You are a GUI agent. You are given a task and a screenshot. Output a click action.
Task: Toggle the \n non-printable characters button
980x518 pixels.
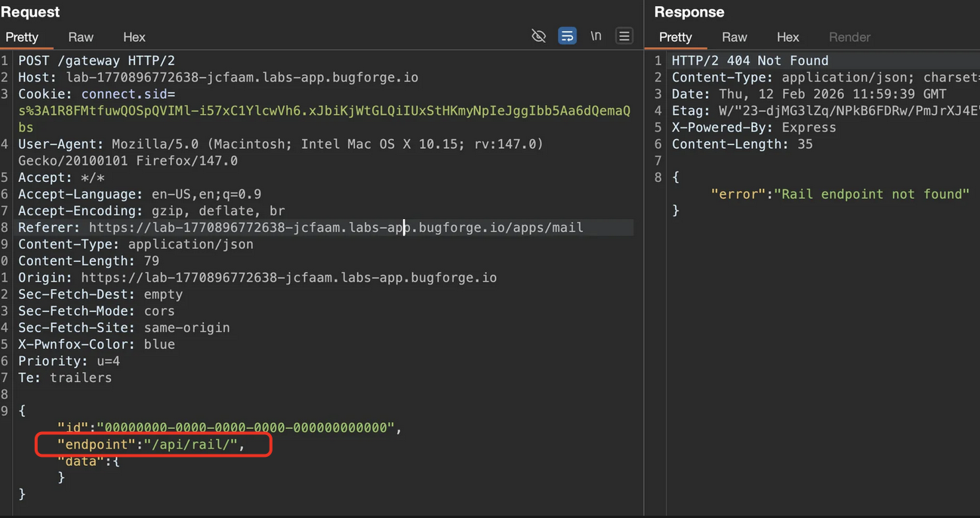pyautogui.click(x=596, y=36)
